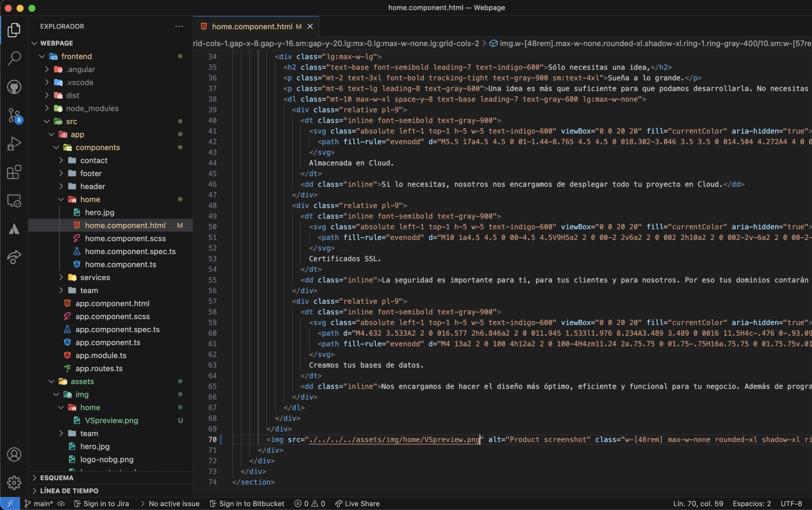Expand the node_modules folder

[110, 108]
